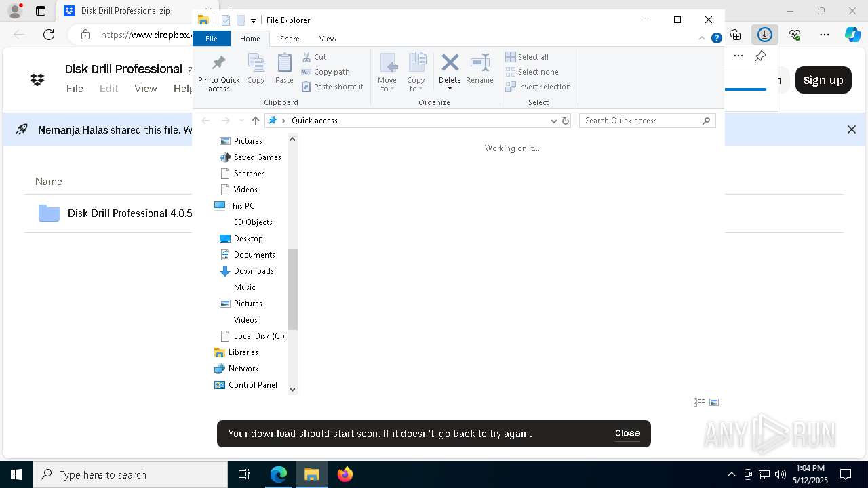Click the Up one level arrow
The height and width of the screenshot is (488, 868).
click(x=255, y=121)
